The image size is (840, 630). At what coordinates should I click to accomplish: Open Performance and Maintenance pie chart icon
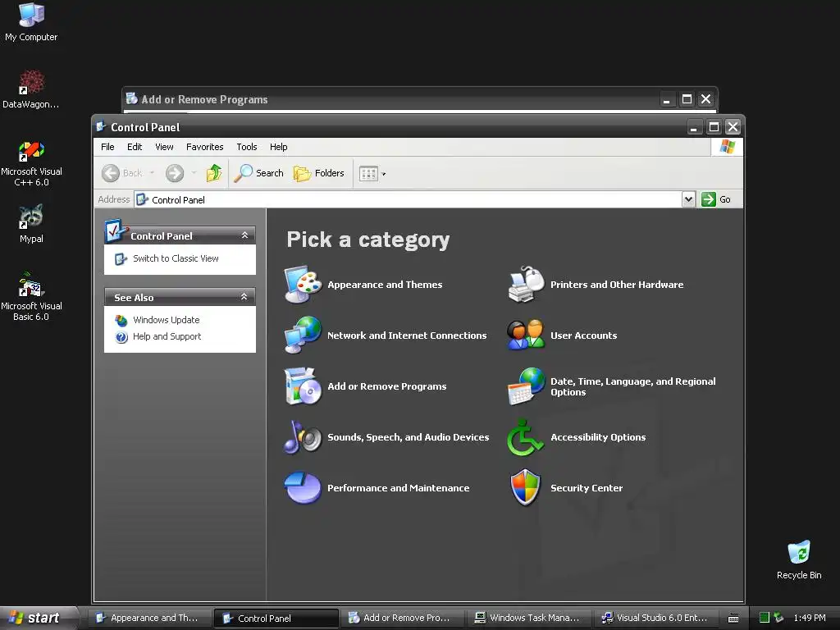tap(303, 487)
